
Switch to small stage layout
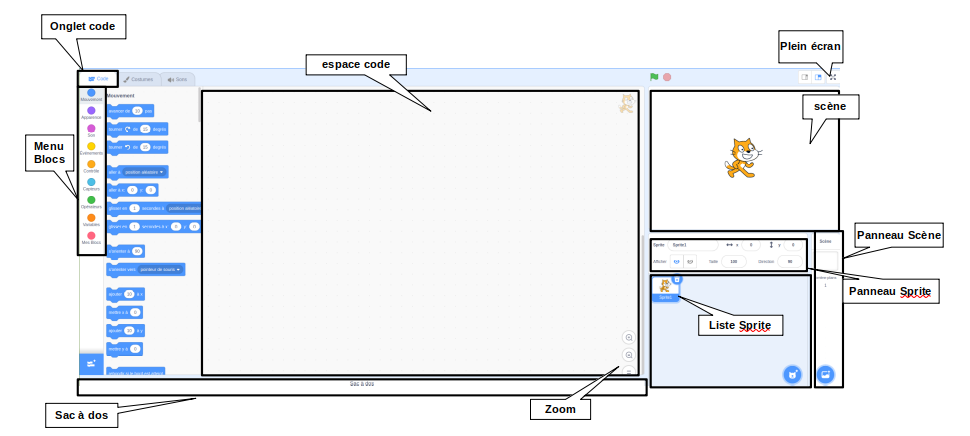pos(803,77)
